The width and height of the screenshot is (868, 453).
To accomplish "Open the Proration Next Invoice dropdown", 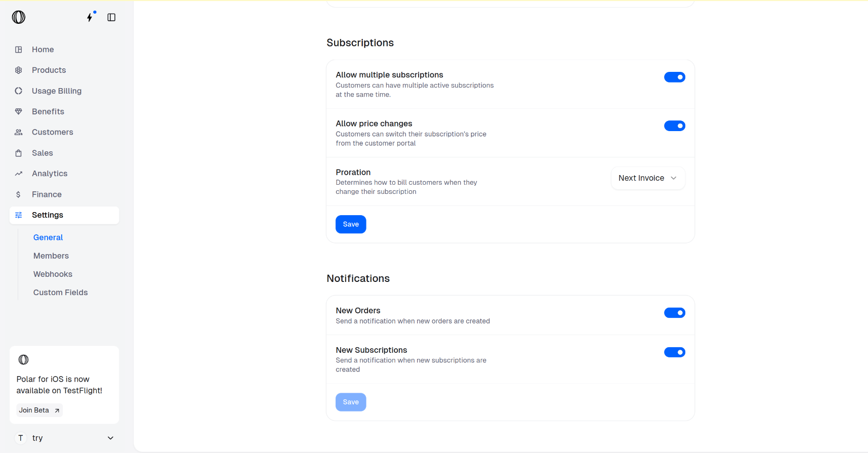I will pos(647,178).
